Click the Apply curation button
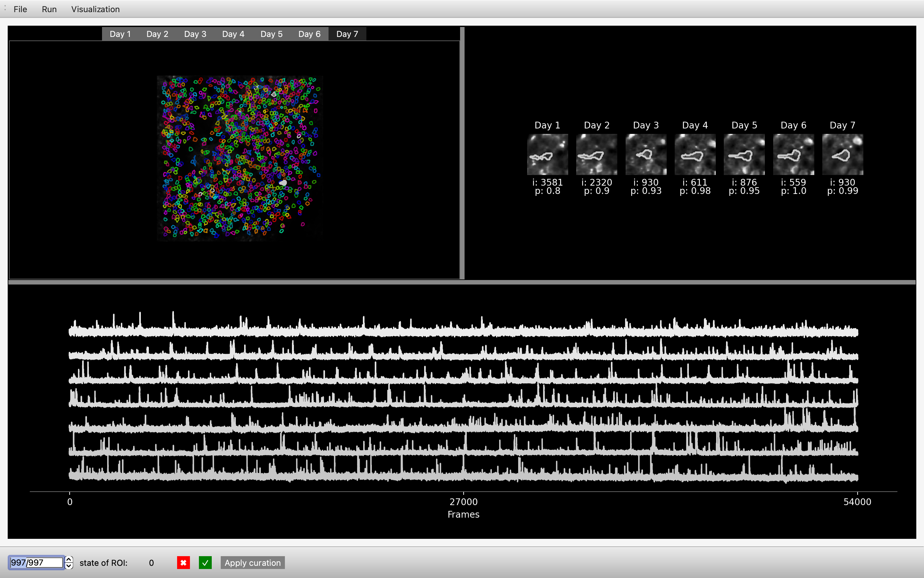 tap(252, 563)
